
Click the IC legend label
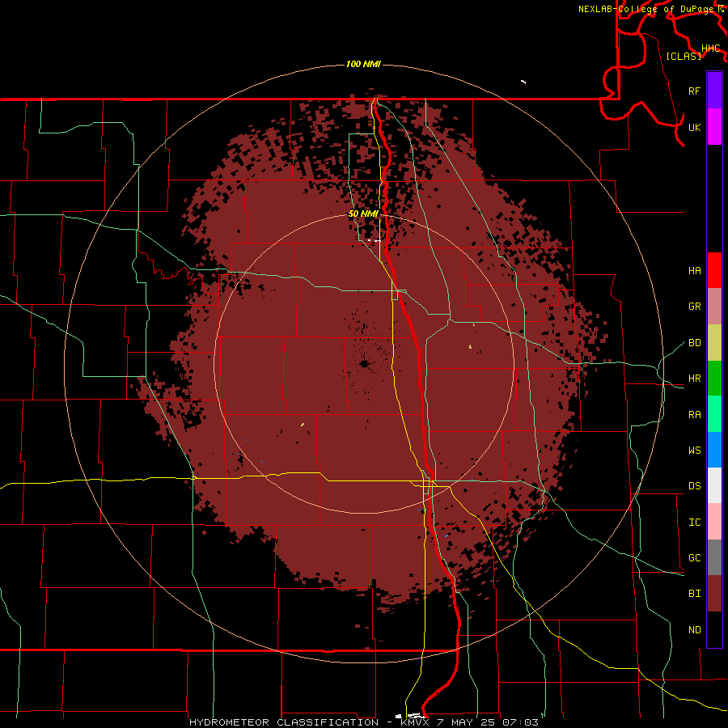tap(694, 522)
